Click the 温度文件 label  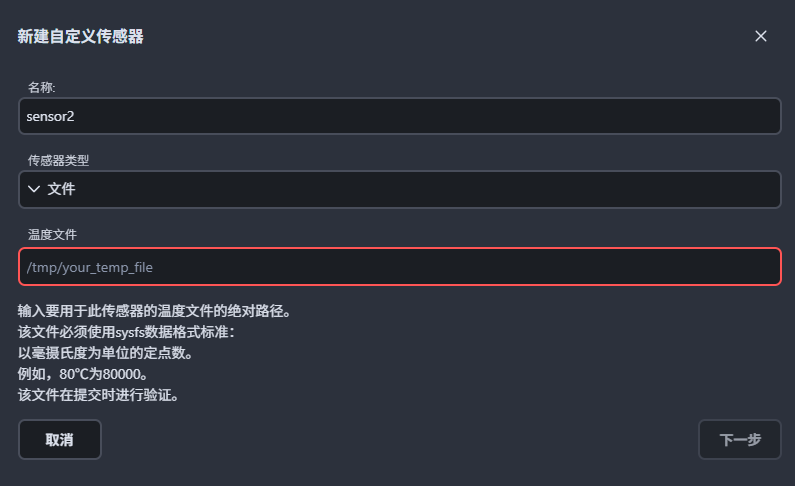point(53,234)
